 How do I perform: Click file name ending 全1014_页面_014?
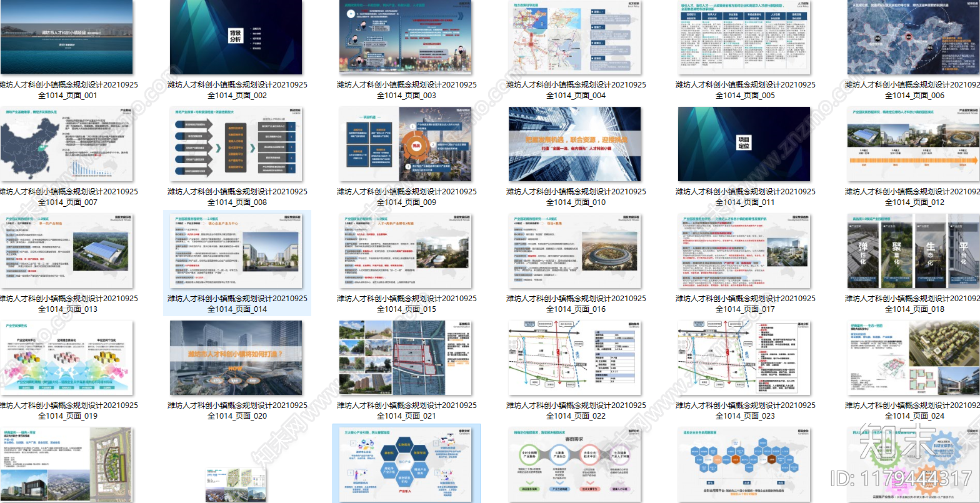click(237, 304)
